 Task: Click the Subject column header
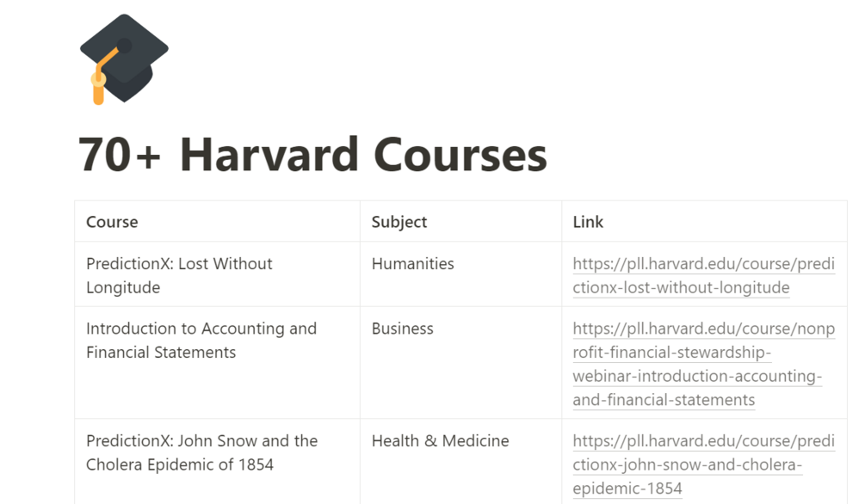click(399, 222)
